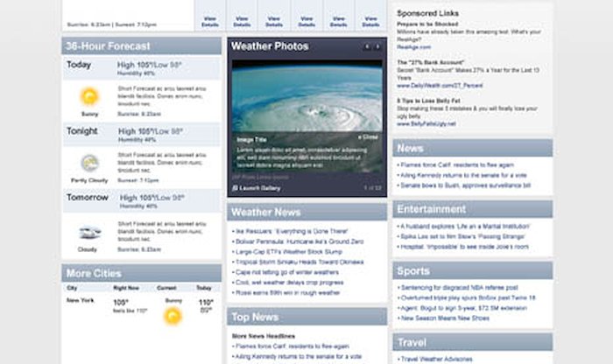This screenshot has width=613, height=364.
Task: Open 'Bolivar Peninsula: Hurricane Ike's Ground Zero' story
Action: tap(299, 241)
